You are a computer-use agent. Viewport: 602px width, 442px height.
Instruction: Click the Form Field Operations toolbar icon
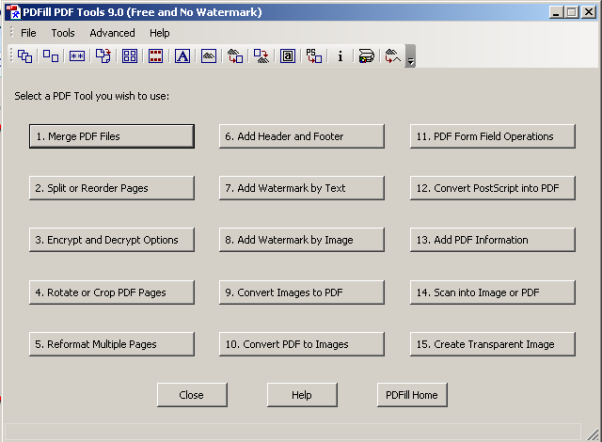point(288,56)
